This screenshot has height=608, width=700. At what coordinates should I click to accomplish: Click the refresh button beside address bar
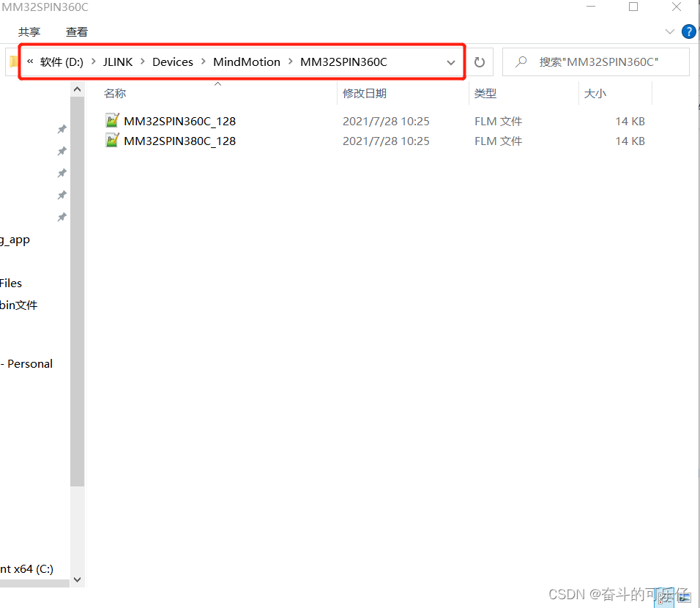[x=480, y=62]
